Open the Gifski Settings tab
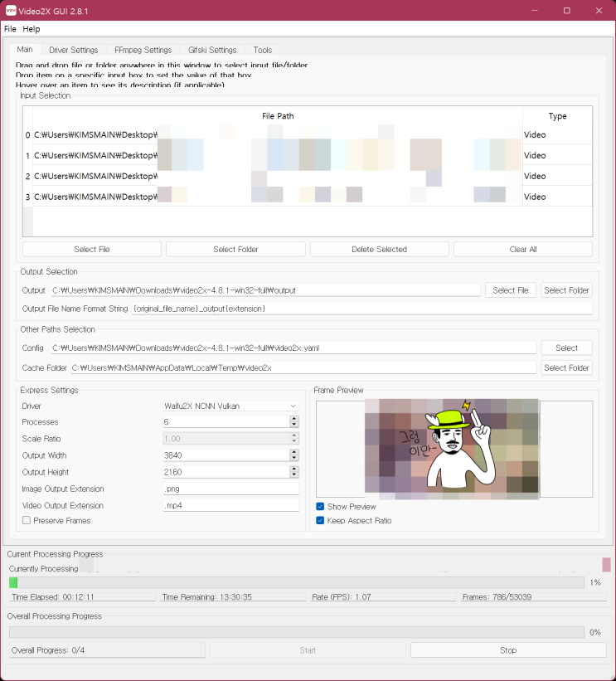The height and width of the screenshot is (681, 616). [x=212, y=50]
